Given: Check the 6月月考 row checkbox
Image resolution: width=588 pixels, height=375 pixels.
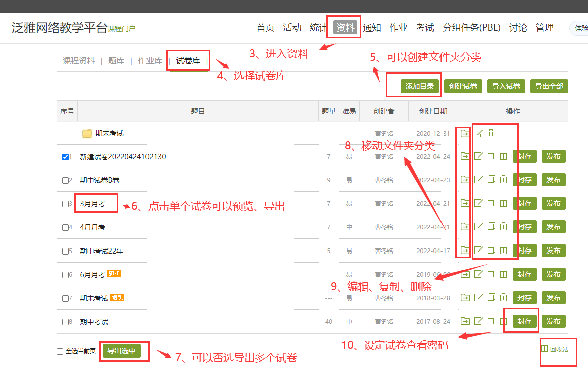Looking at the screenshot, I should [x=65, y=275].
